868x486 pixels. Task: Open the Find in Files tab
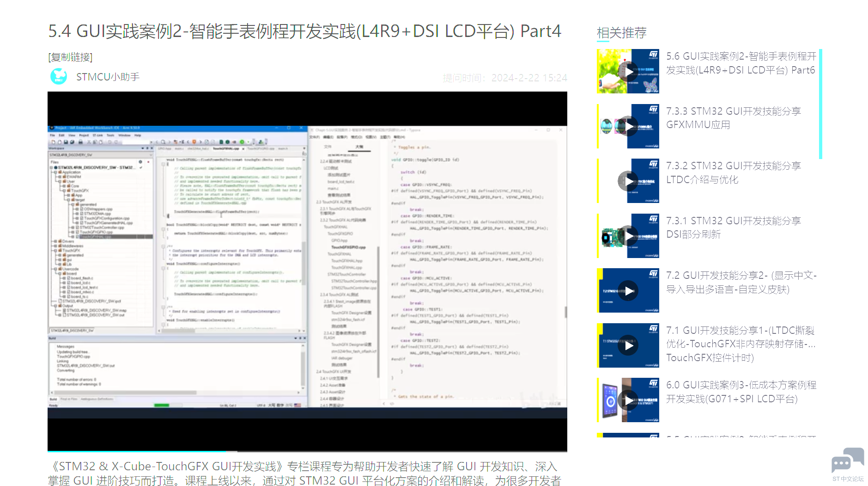coord(69,399)
